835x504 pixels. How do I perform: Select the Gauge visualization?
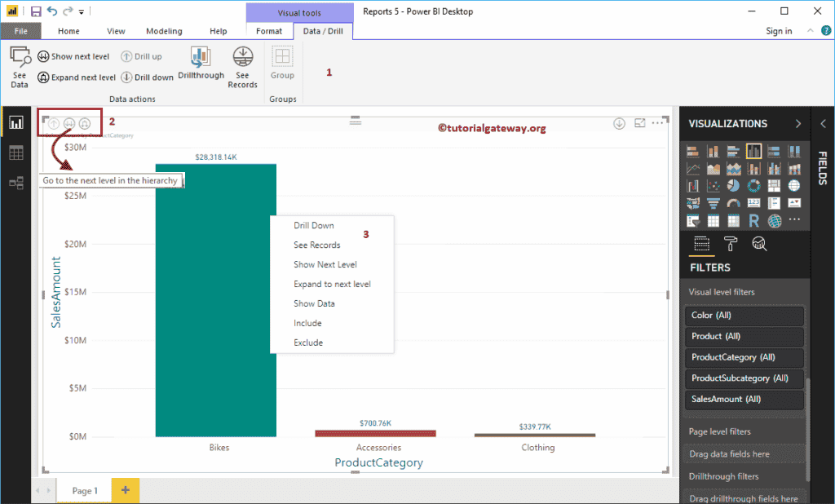point(733,203)
